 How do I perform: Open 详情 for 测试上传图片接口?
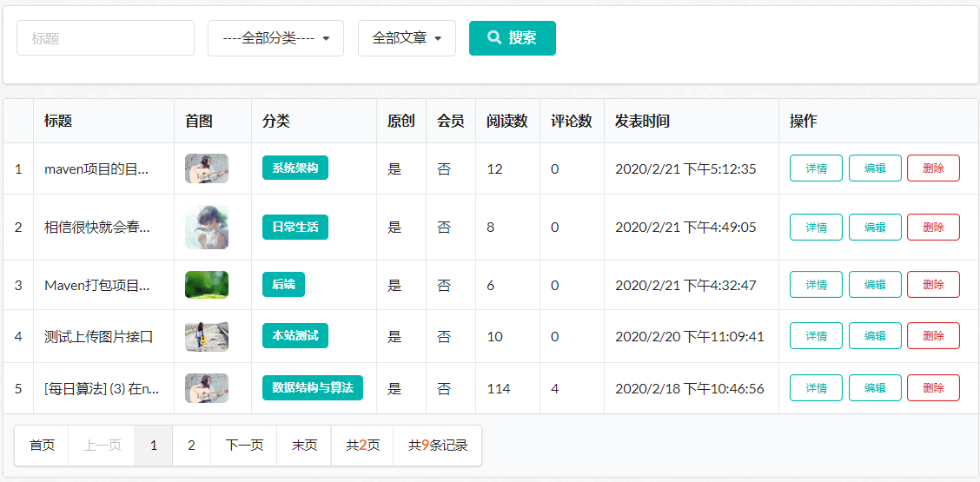pos(817,336)
